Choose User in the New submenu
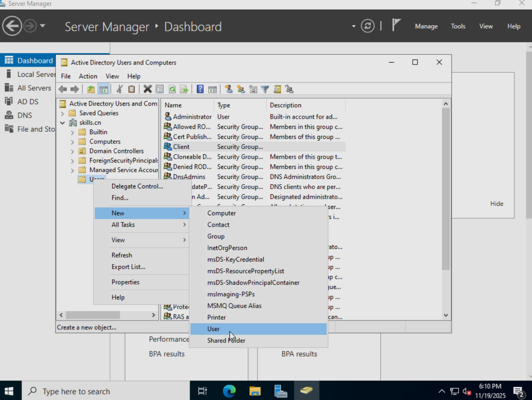Screen dimensions: 532x400 pyautogui.click(x=259, y=329)
